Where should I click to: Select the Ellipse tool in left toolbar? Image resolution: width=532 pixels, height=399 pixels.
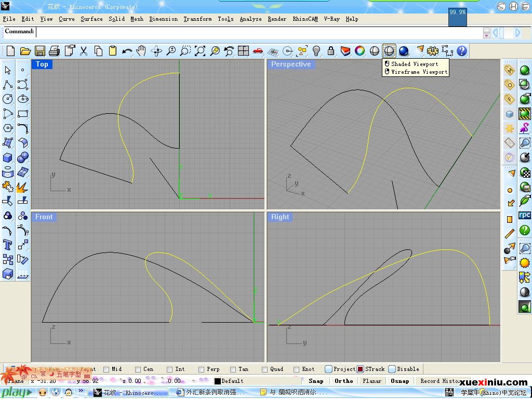tap(23, 99)
